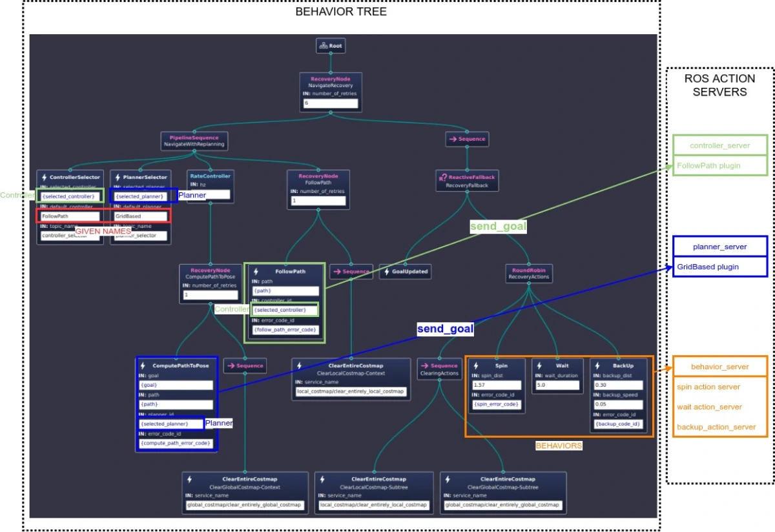
Task: Click the Root node tree icon
Action: click(x=323, y=46)
